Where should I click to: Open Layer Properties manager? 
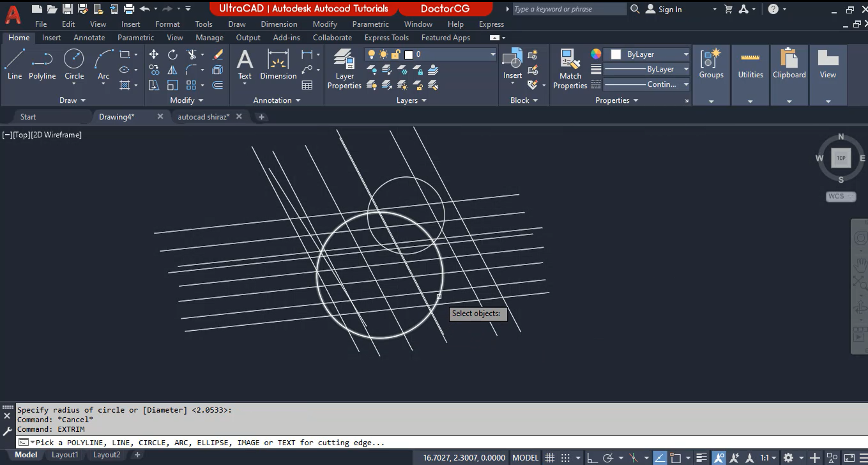[344, 69]
